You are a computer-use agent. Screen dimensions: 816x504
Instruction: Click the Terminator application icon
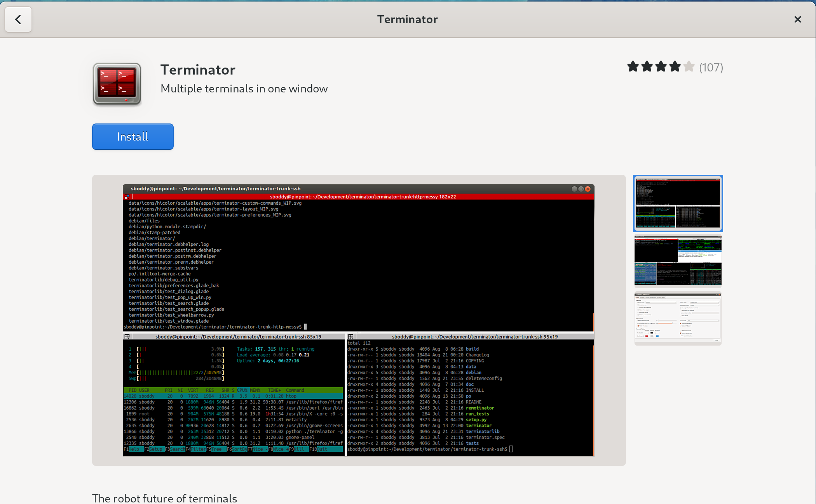(117, 84)
